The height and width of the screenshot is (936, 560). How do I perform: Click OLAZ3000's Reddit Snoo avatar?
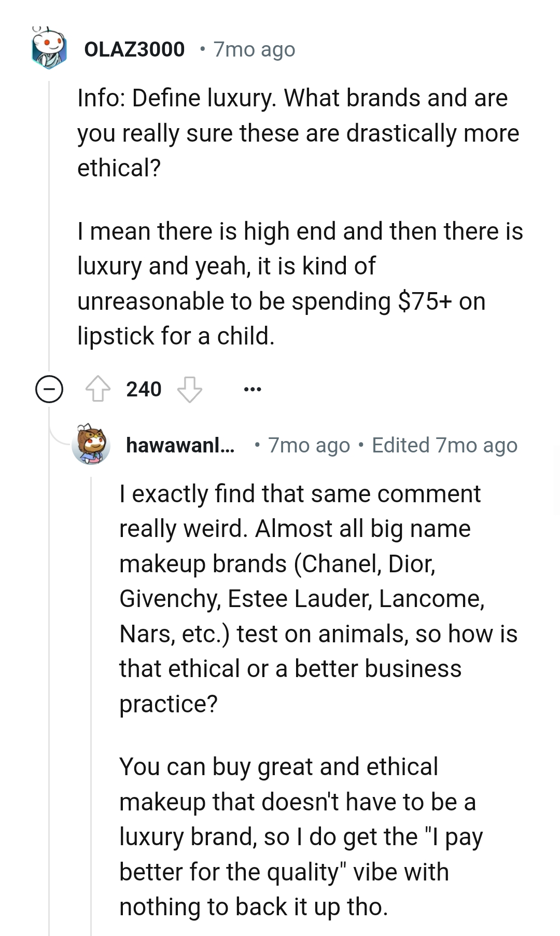click(48, 48)
